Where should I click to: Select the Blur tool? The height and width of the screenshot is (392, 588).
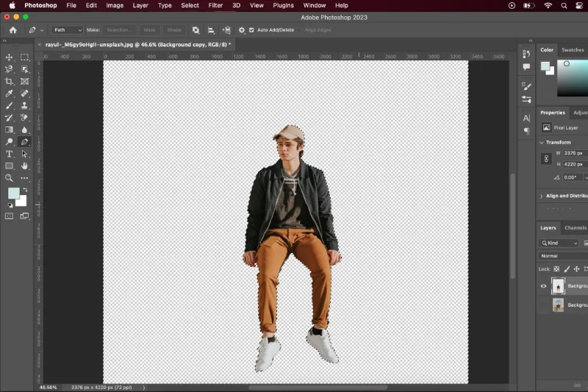point(24,129)
